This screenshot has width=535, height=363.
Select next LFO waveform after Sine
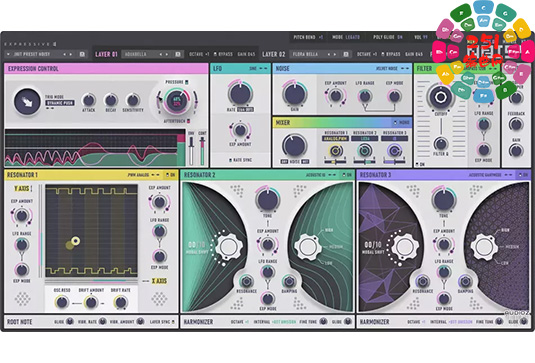click(266, 69)
